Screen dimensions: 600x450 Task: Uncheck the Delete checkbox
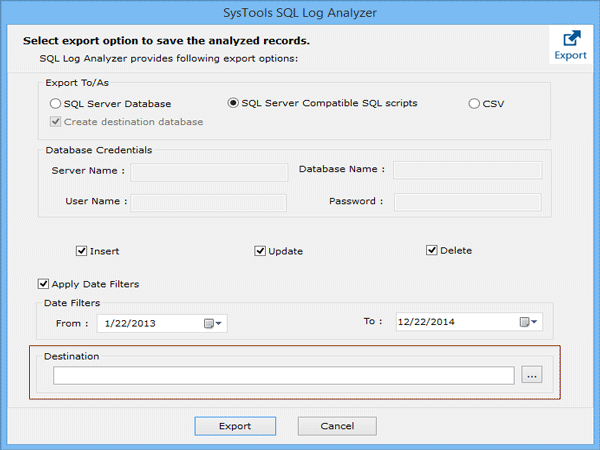[x=432, y=250]
